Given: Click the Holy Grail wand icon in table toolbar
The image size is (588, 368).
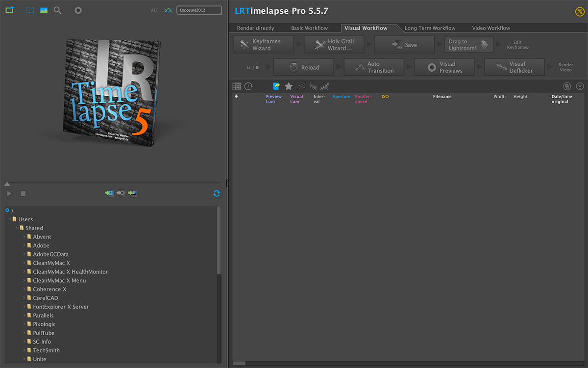Looking at the screenshot, I should pyautogui.click(x=313, y=86).
